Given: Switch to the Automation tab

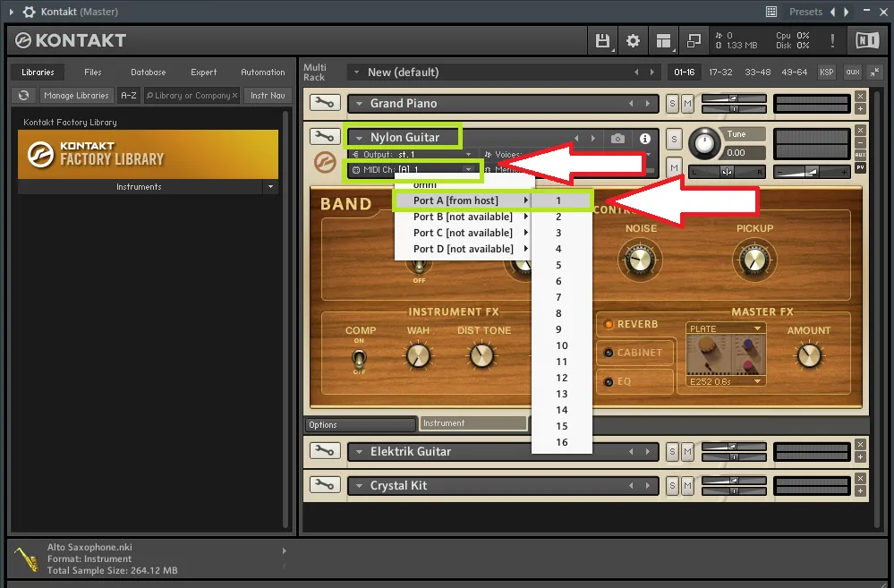Looking at the screenshot, I should click(263, 72).
